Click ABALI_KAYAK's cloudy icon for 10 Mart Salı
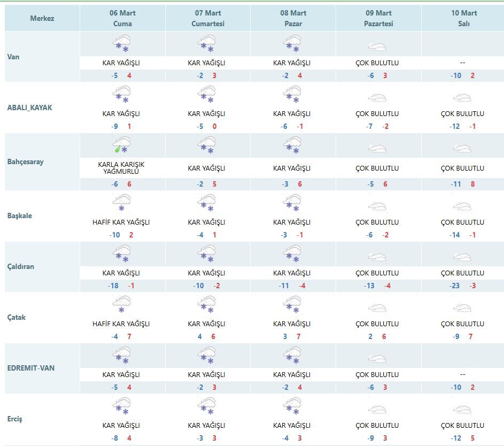This screenshot has width=504, height=446. coord(462,98)
